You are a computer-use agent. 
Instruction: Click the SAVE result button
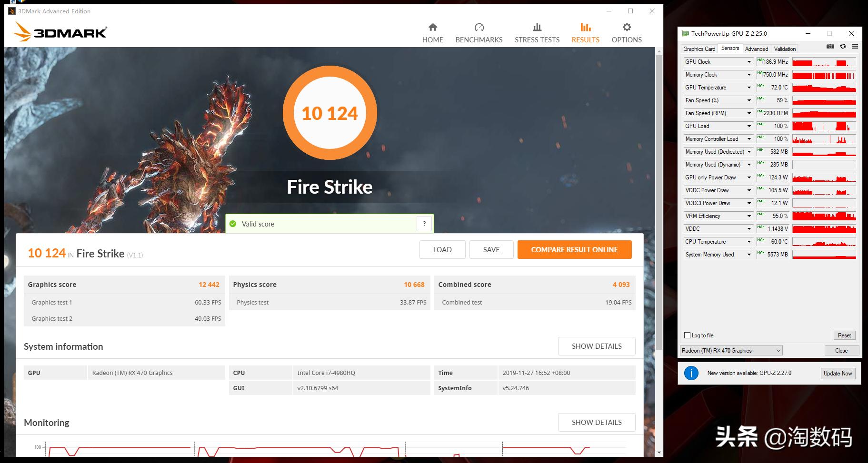pyautogui.click(x=491, y=249)
